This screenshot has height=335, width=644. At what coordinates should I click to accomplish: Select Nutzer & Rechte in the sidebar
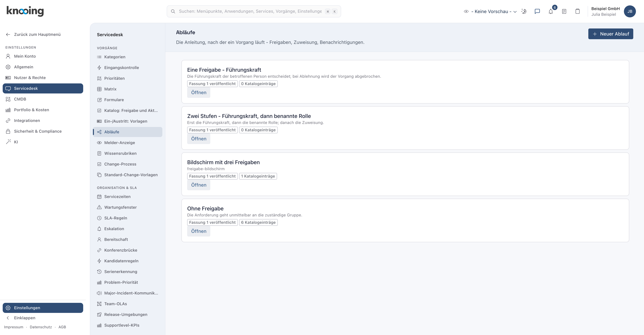click(x=43, y=78)
